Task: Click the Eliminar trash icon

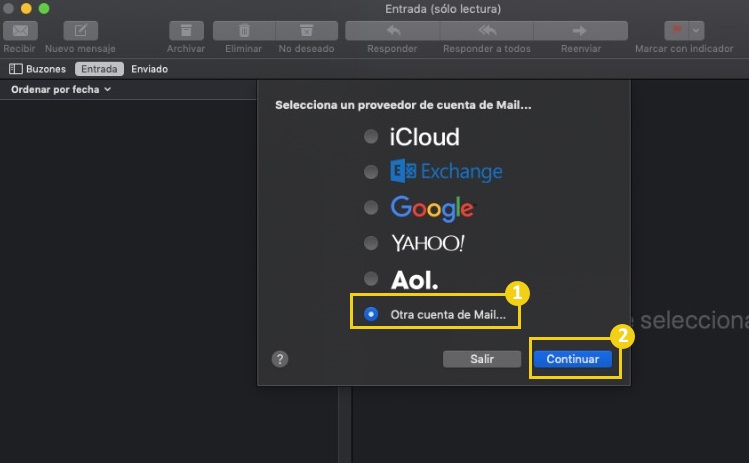Action: pyautogui.click(x=244, y=31)
